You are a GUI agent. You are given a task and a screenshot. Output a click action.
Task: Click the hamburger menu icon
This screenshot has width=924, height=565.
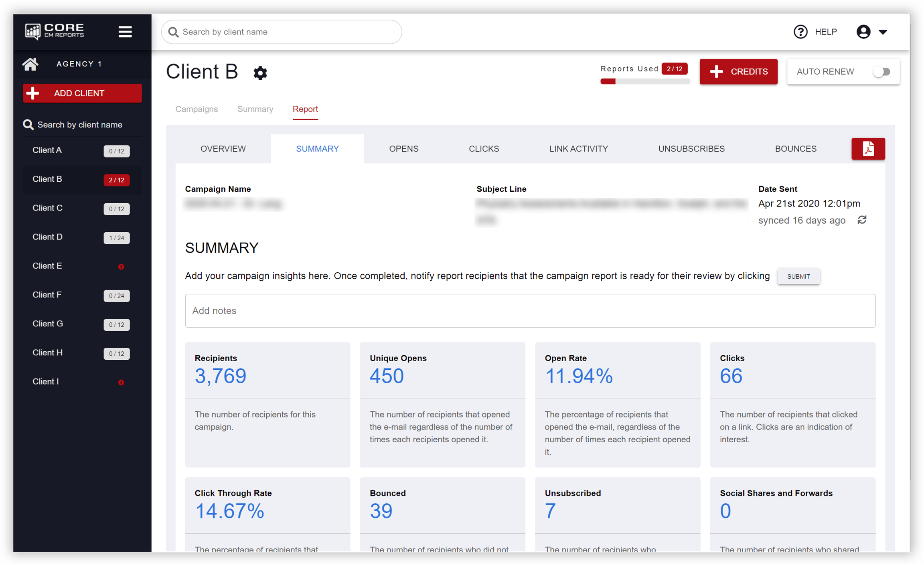click(x=125, y=32)
